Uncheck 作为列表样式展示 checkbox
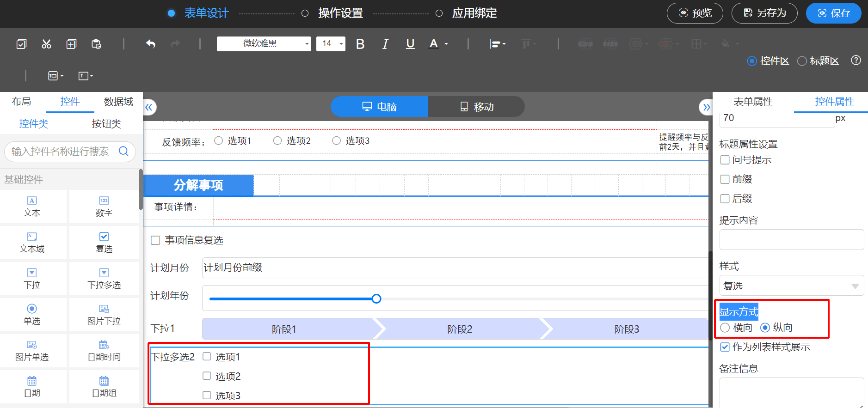 click(x=725, y=347)
